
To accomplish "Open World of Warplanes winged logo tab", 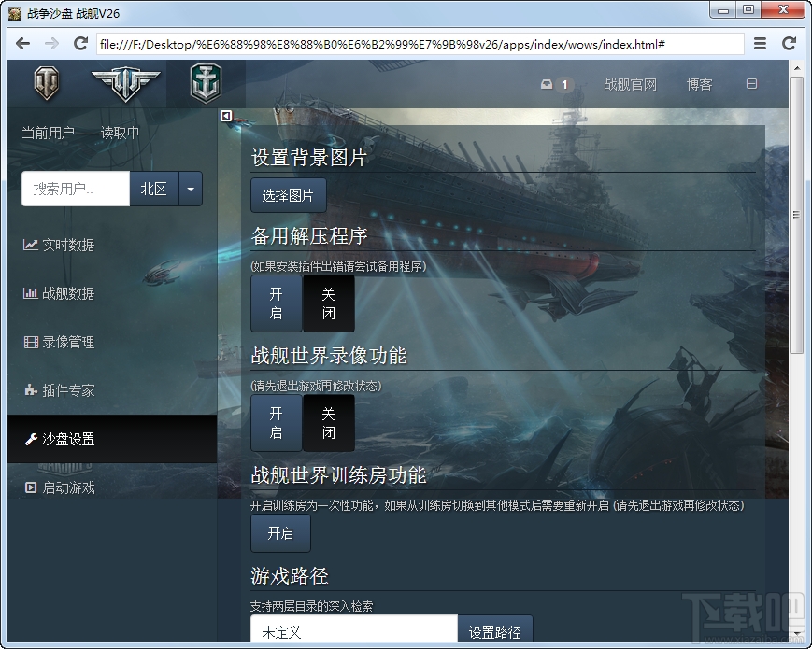I will [125, 83].
